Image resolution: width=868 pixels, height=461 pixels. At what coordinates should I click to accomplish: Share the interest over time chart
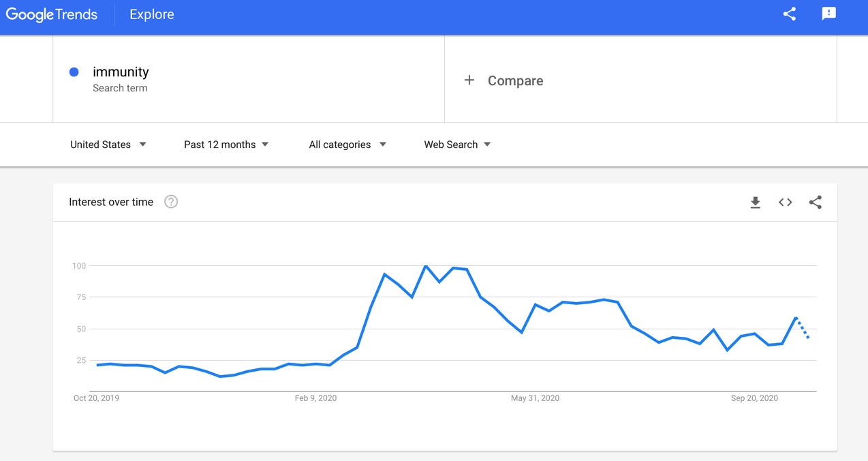(815, 203)
